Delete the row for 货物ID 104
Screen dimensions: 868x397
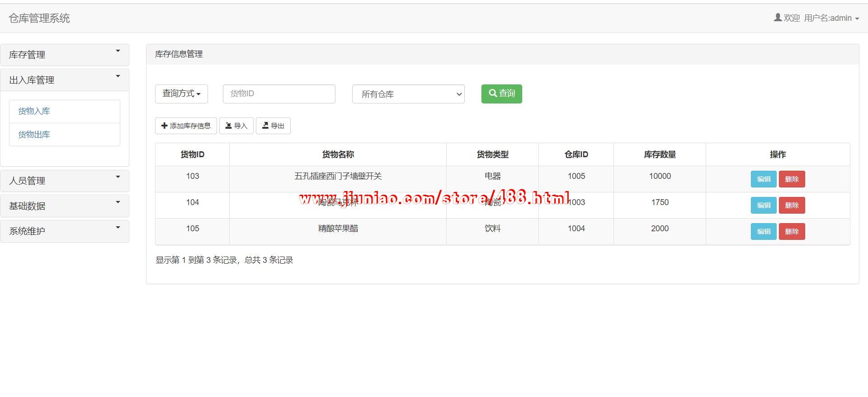792,205
